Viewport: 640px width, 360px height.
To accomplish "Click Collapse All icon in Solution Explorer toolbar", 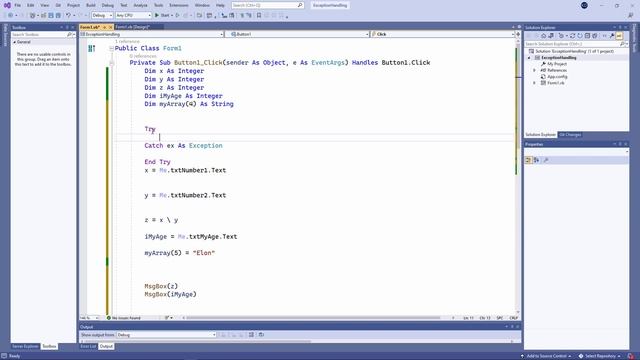I will (587, 36).
